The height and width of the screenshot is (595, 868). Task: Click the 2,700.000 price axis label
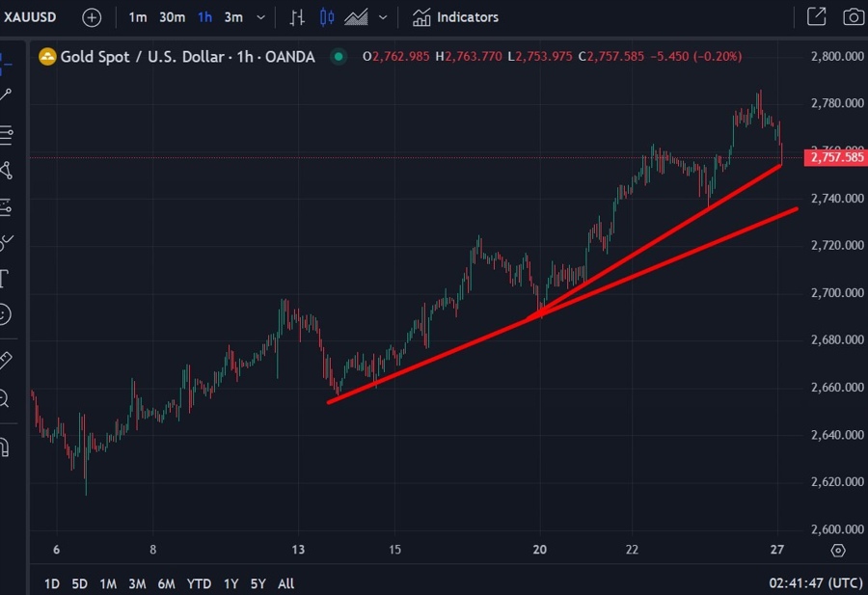pos(837,292)
